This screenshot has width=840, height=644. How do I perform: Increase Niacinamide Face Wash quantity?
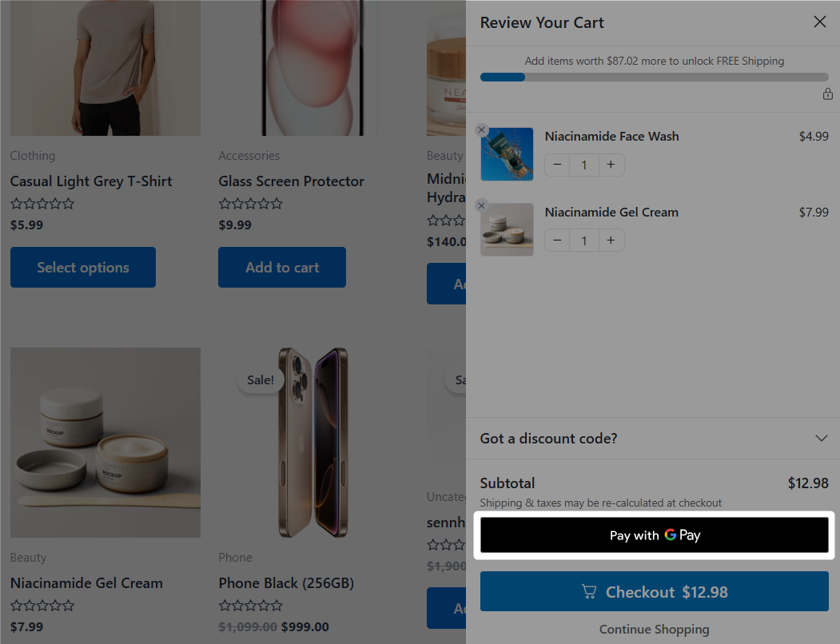[x=611, y=165]
